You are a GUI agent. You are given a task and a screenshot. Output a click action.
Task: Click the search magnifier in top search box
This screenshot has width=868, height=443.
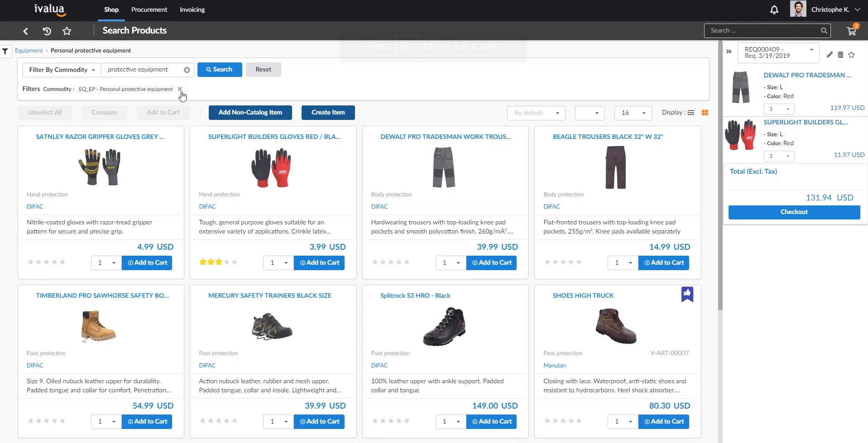pos(824,31)
